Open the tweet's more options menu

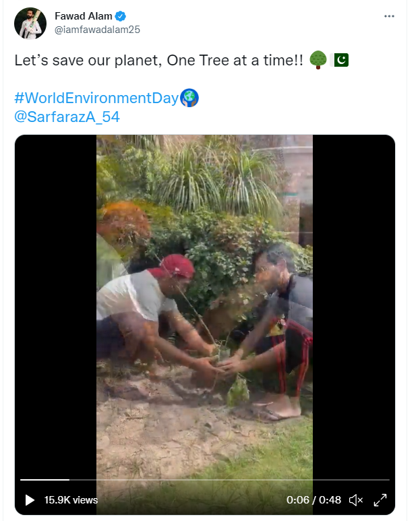389,16
